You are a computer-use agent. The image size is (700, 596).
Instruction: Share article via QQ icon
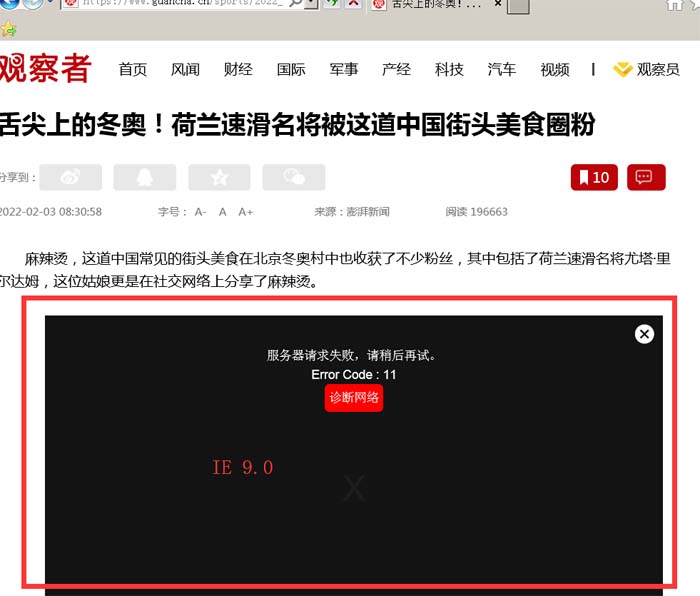tap(144, 177)
